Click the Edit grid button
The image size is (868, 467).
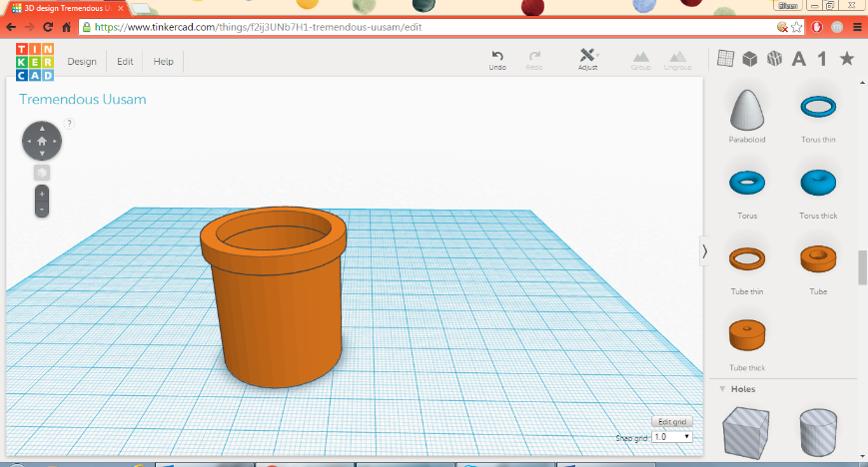pos(672,422)
